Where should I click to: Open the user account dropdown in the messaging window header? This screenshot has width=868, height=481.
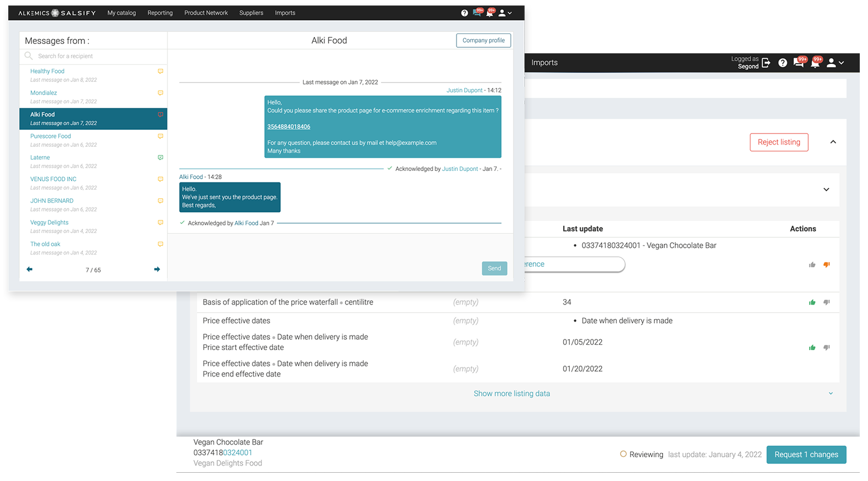click(x=505, y=13)
